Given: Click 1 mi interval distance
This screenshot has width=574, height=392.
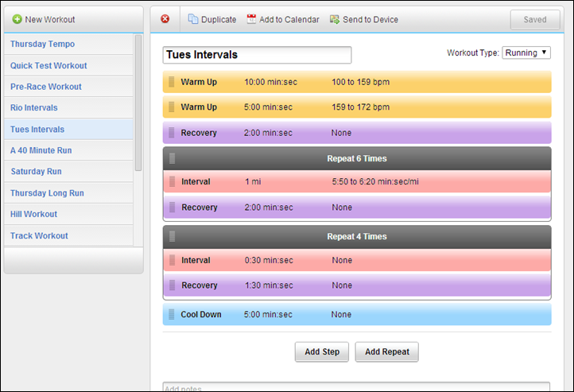Looking at the screenshot, I should tap(253, 181).
